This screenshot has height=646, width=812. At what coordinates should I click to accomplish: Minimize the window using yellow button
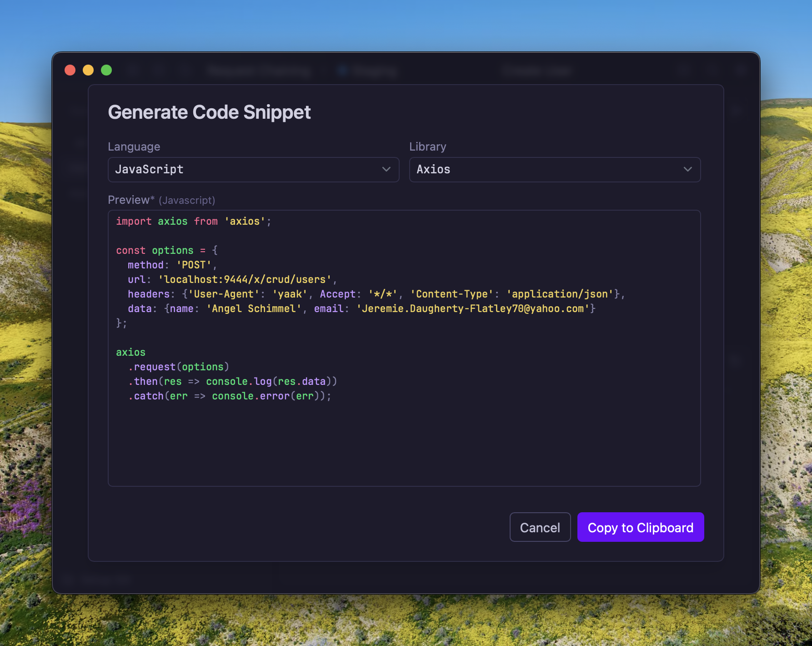click(88, 70)
